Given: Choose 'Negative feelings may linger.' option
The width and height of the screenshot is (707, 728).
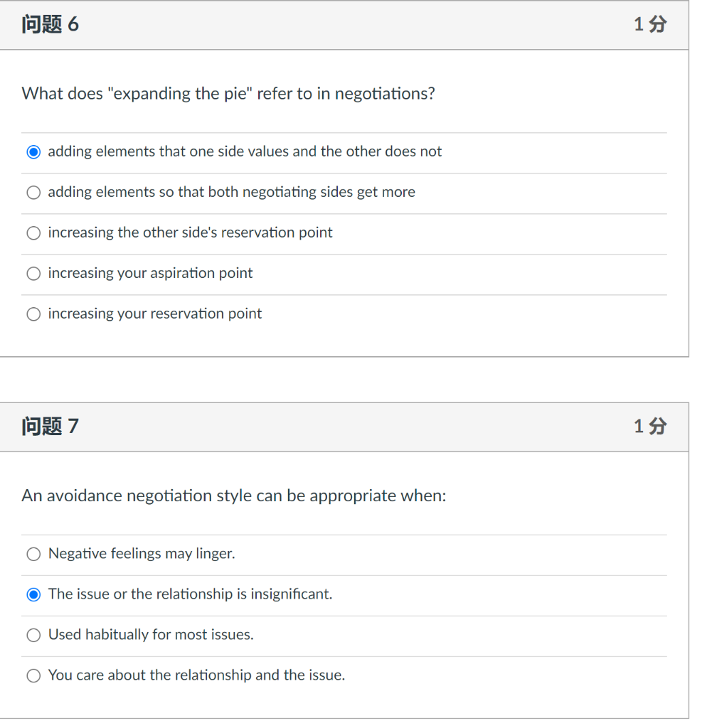Looking at the screenshot, I should pyautogui.click(x=33, y=555).
